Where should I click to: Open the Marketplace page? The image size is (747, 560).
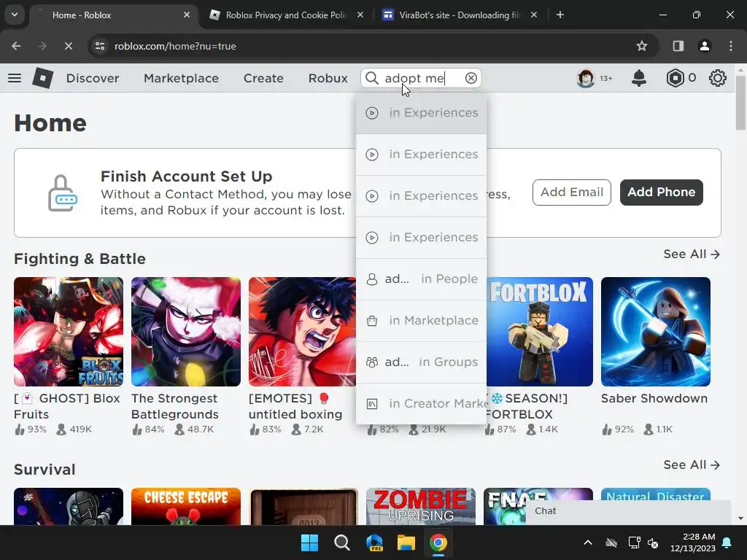(x=181, y=78)
